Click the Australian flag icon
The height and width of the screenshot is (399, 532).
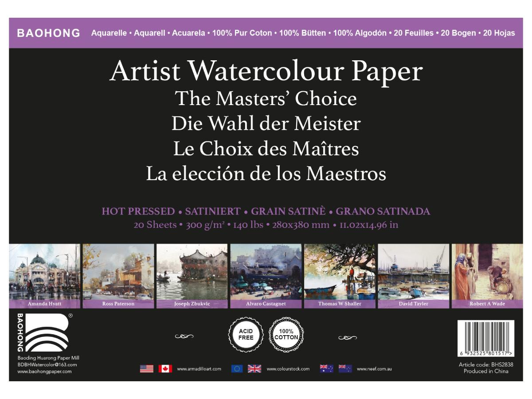tap(327, 368)
